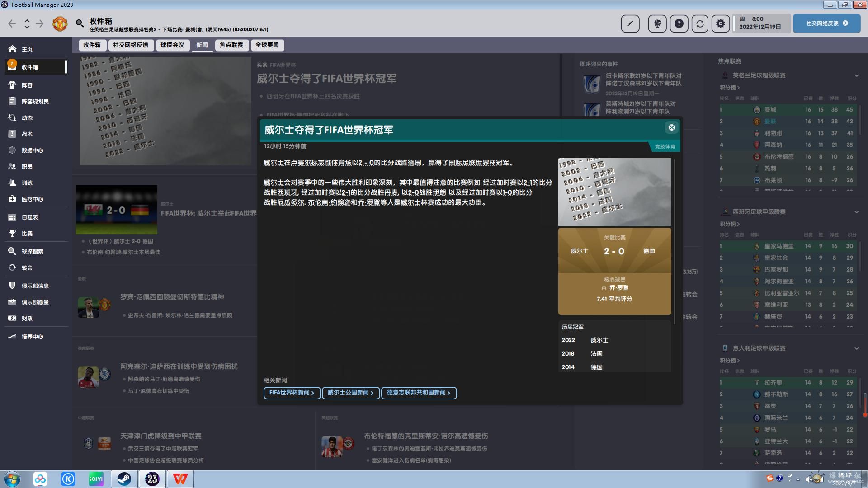Launch Steam from the taskbar
Viewport: 868px width, 488px height.
pyautogui.click(x=124, y=479)
